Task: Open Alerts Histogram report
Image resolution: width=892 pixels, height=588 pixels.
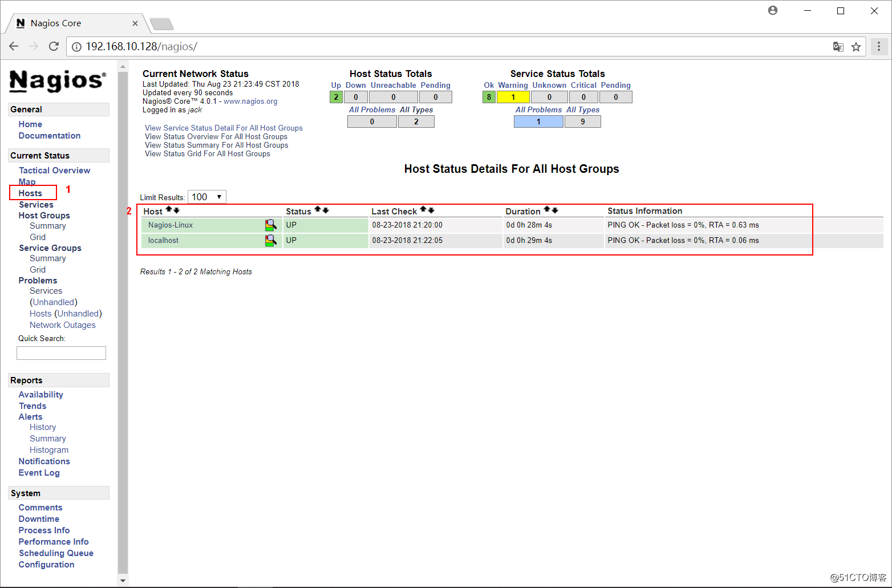Action: click(49, 450)
